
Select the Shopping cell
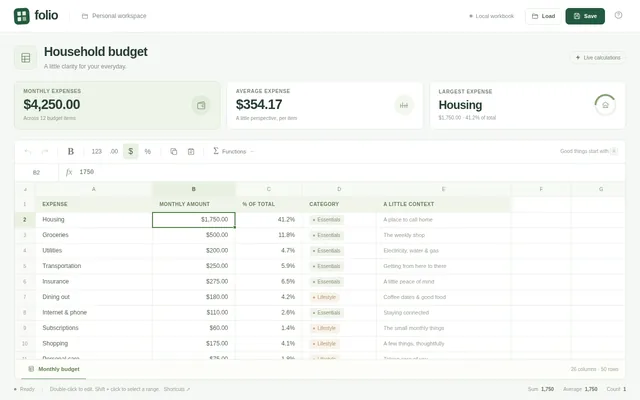point(94,344)
